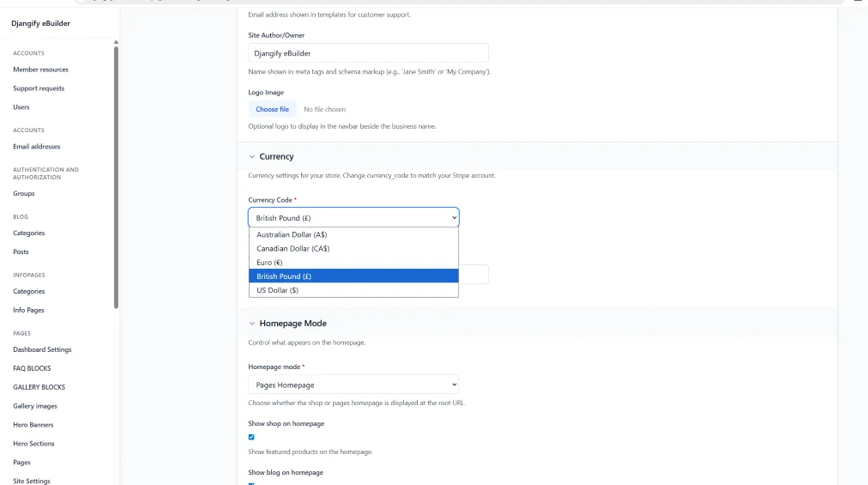Select Canadian Dollar (CA$) option
Image resolution: width=868 pixels, height=485 pixels.
353,248
